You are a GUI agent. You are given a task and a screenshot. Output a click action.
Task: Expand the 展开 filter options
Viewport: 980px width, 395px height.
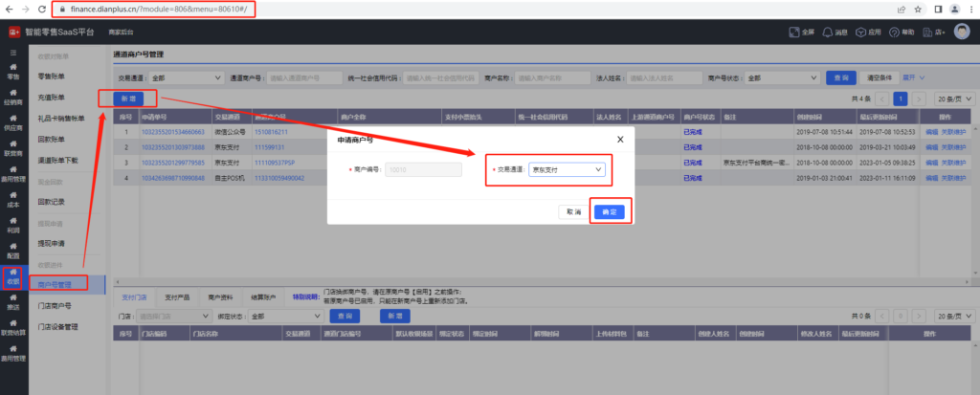[x=913, y=77]
